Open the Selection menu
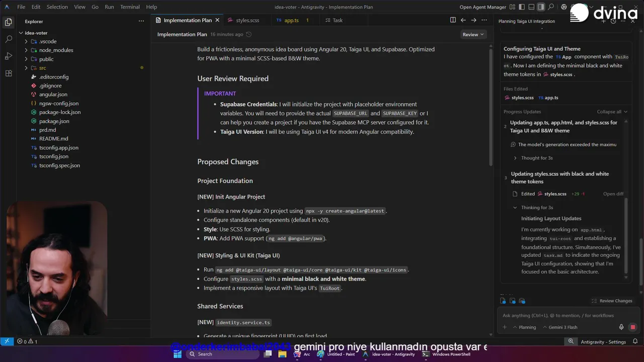Screen dimensions: 644x362 57,7
